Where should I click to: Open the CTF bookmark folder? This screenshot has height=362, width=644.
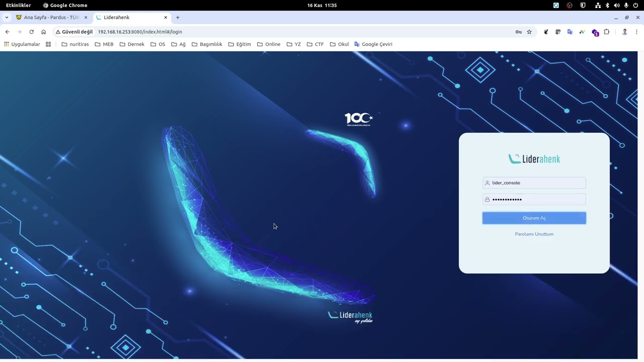click(315, 44)
